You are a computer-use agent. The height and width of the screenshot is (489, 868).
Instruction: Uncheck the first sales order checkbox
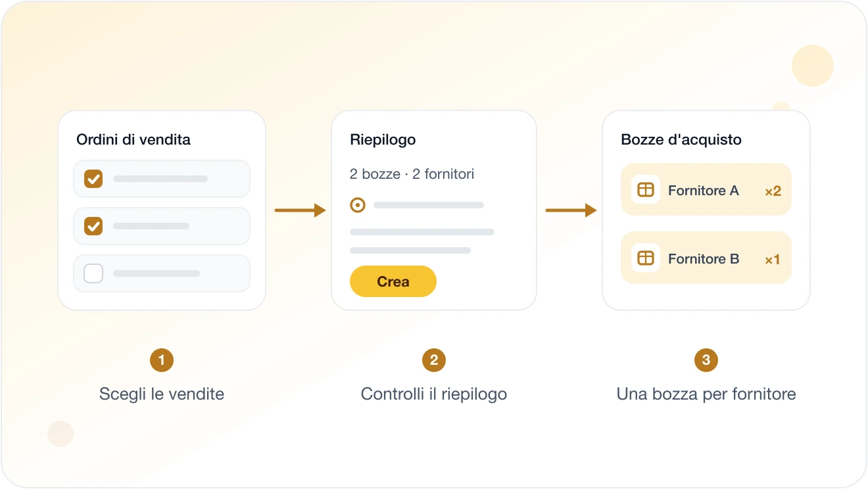93,179
